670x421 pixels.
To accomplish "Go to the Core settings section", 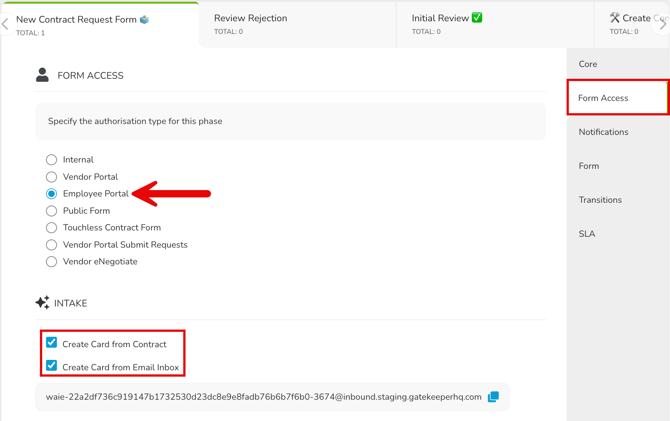I will [618, 64].
